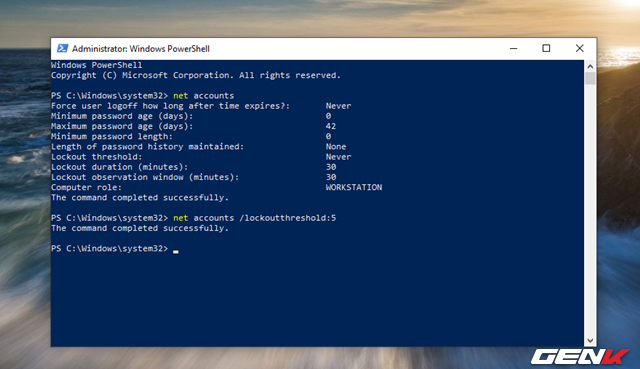Click the blinking cursor at the last prompt
The height and width of the screenshot is (369, 640).
(x=176, y=251)
